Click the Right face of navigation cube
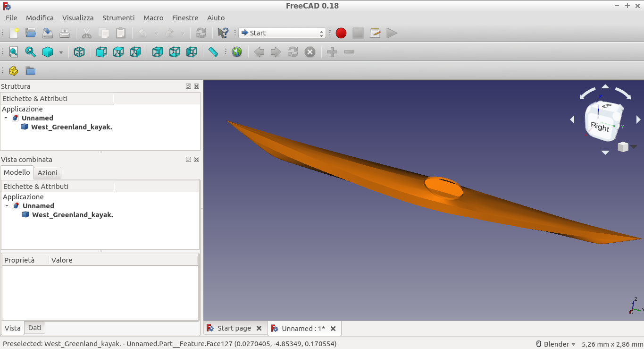The height and width of the screenshot is (349, 644). (x=600, y=127)
